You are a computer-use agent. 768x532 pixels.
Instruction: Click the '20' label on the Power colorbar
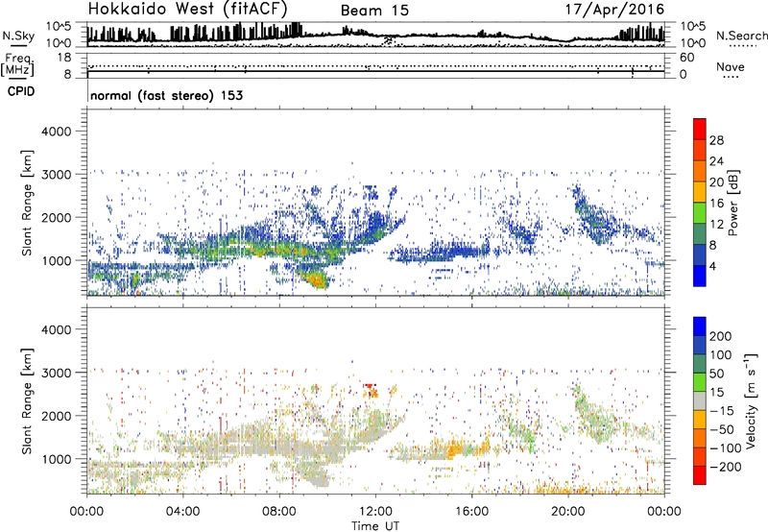(x=716, y=182)
